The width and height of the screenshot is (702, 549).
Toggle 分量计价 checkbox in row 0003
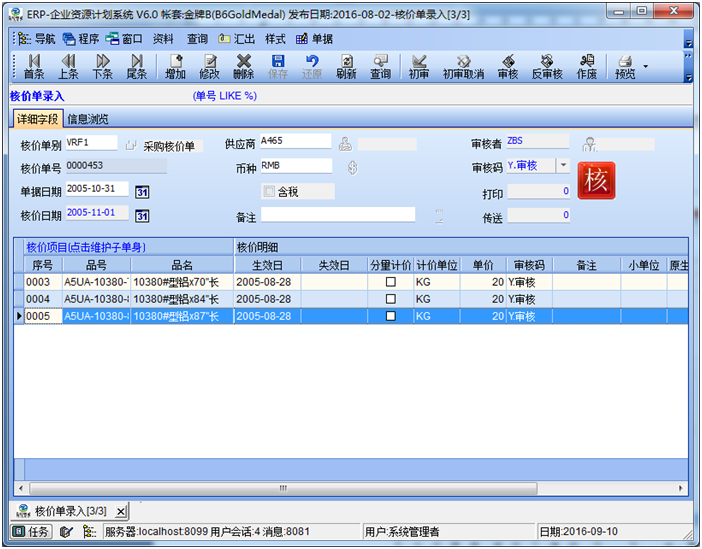pyautogui.click(x=391, y=282)
